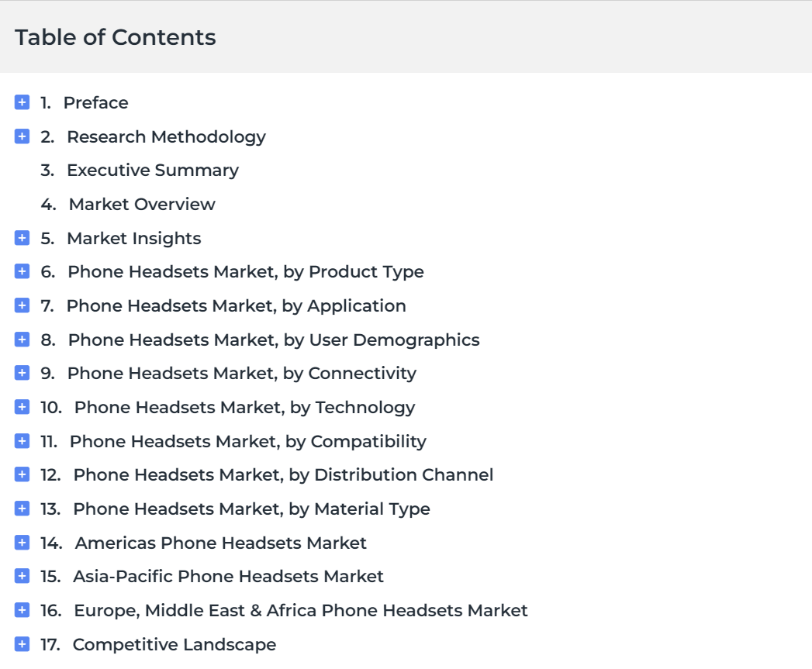Screen dimensions: 812x669
Task: Click plus icon for by Material Type
Action: coord(22,509)
